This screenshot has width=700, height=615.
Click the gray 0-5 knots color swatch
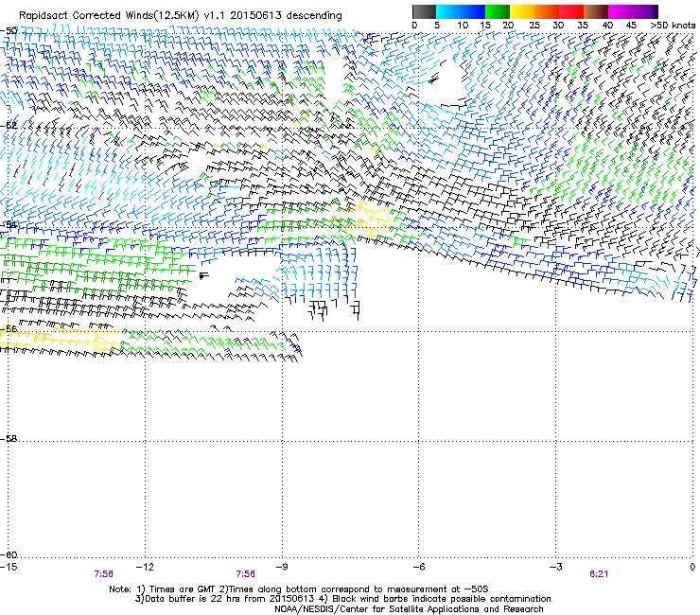pos(424,11)
